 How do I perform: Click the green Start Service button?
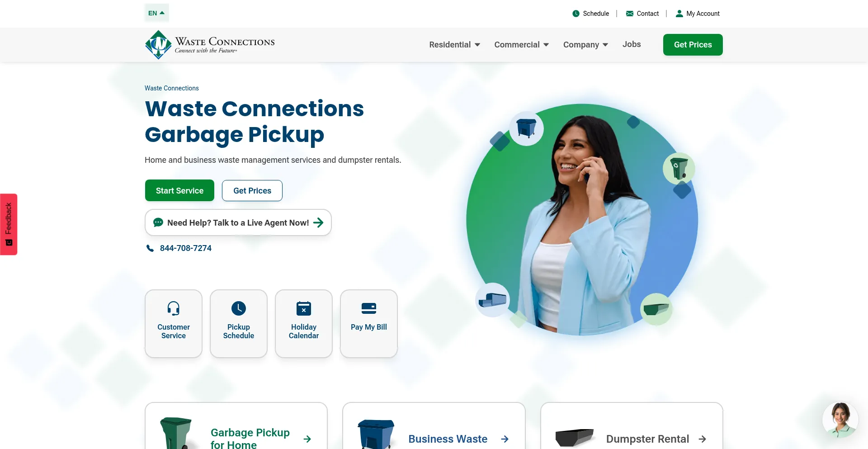pos(179,190)
